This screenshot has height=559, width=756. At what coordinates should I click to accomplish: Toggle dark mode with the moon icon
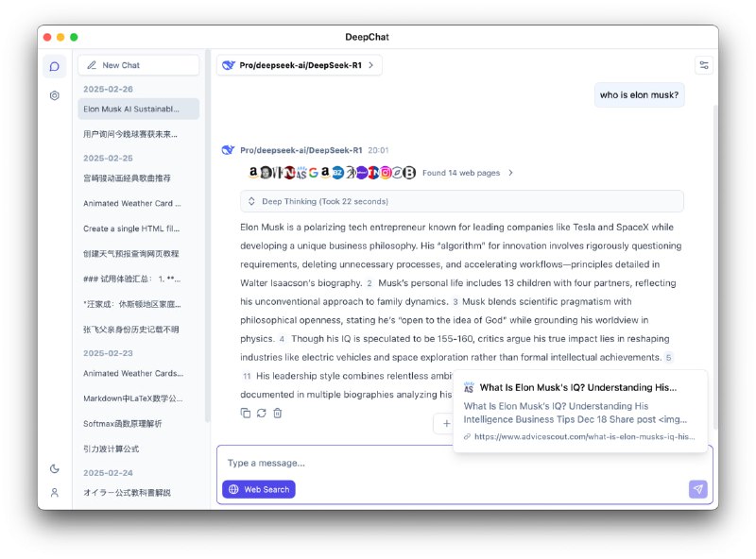pyautogui.click(x=54, y=468)
